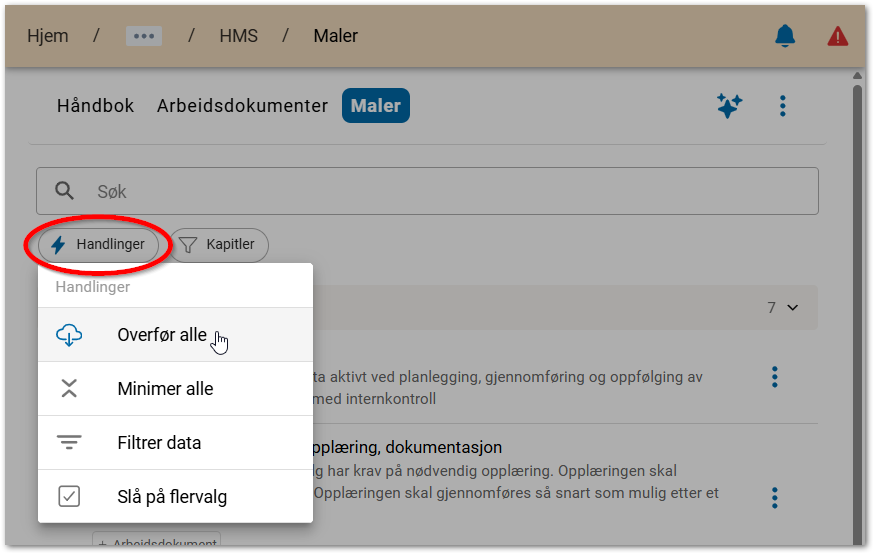
Task: Click into the Søk search field
Action: click(x=440, y=191)
